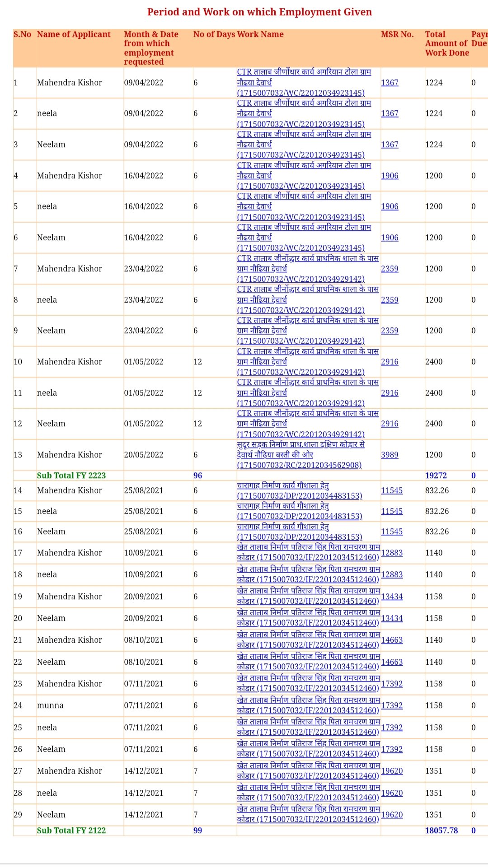Image resolution: width=488 pixels, height=868 pixels.
Task: Click the 'Sub Total FY 2223' label
Action: (x=71, y=476)
